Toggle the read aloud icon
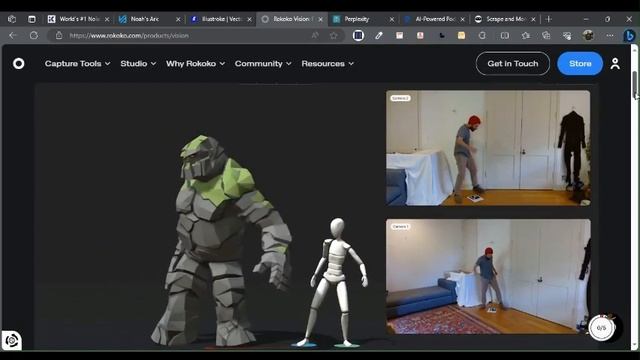 (315, 36)
